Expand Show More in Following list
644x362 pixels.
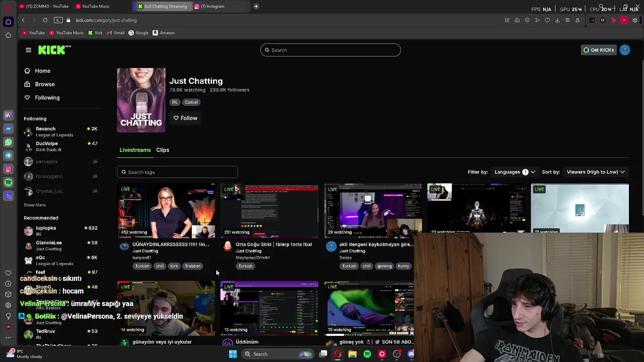[x=35, y=205]
